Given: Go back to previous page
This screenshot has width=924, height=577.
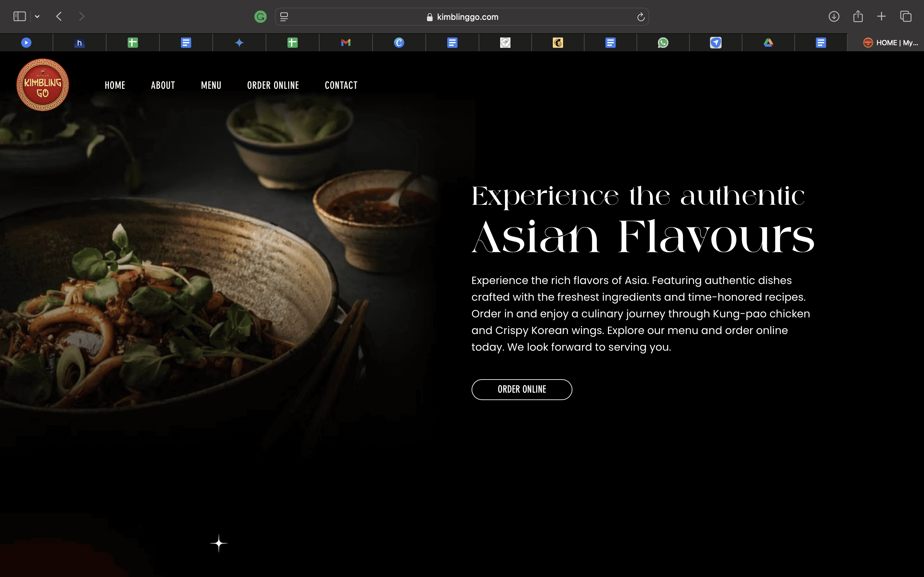Looking at the screenshot, I should [x=59, y=16].
